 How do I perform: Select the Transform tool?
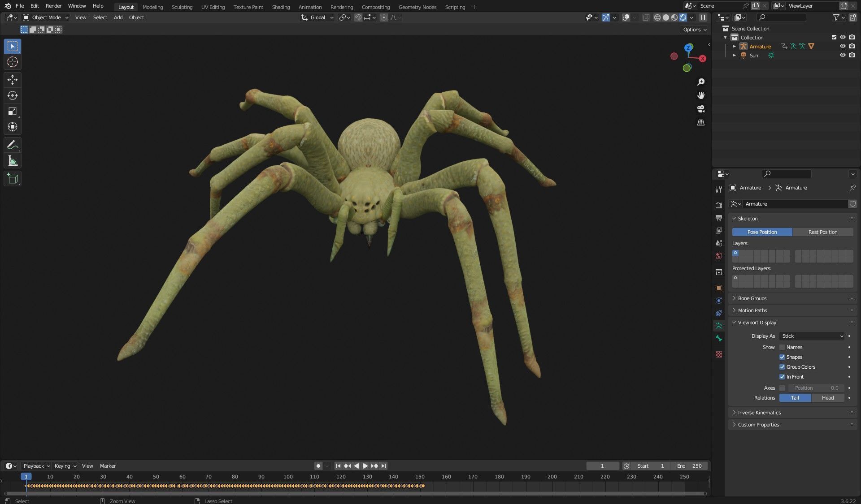(x=13, y=127)
